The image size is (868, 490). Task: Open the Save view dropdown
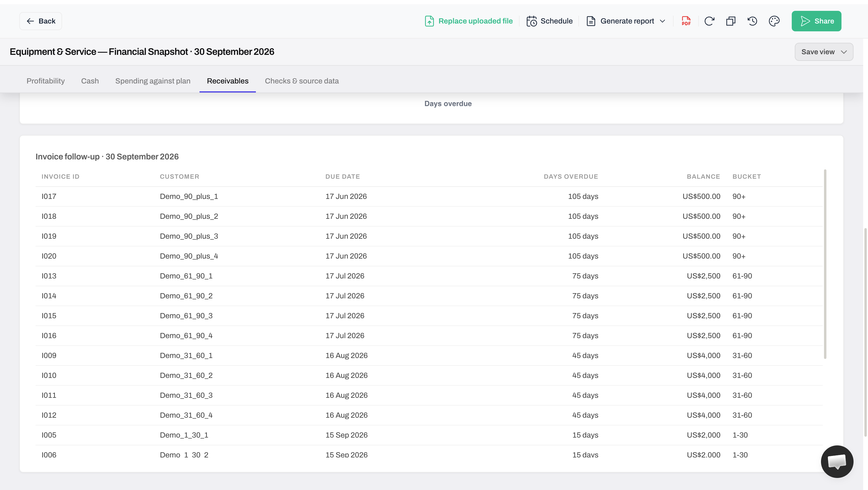(824, 52)
